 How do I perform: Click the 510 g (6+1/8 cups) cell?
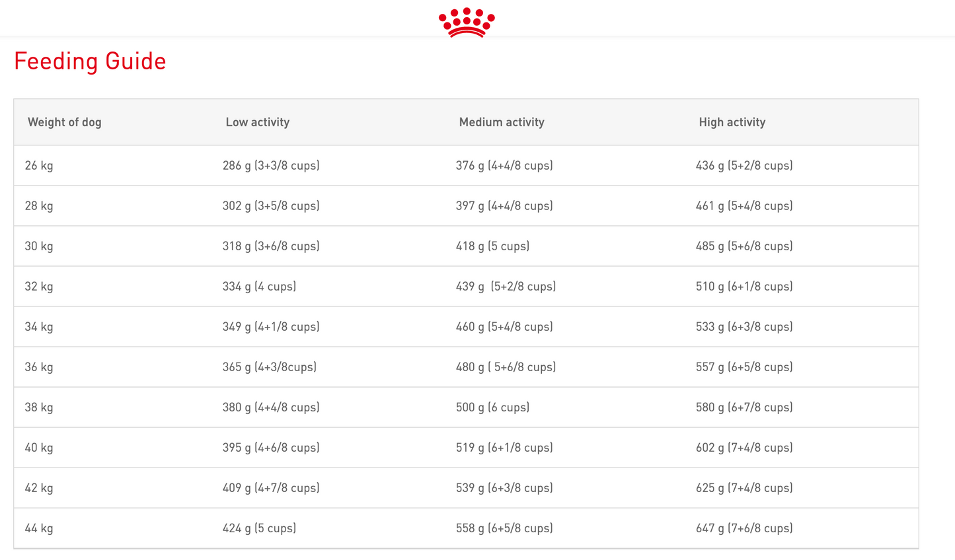click(x=744, y=287)
